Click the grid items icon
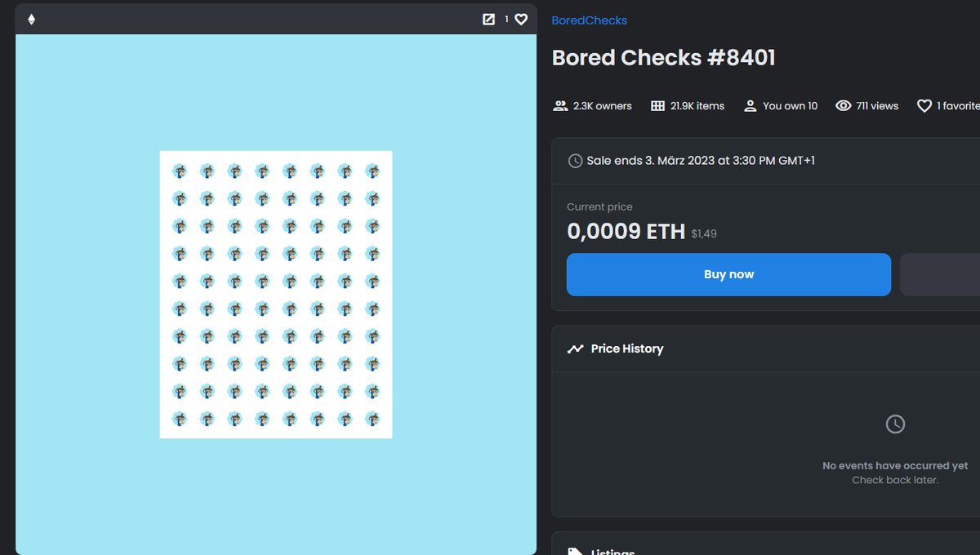980x555 pixels. coord(657,106)
